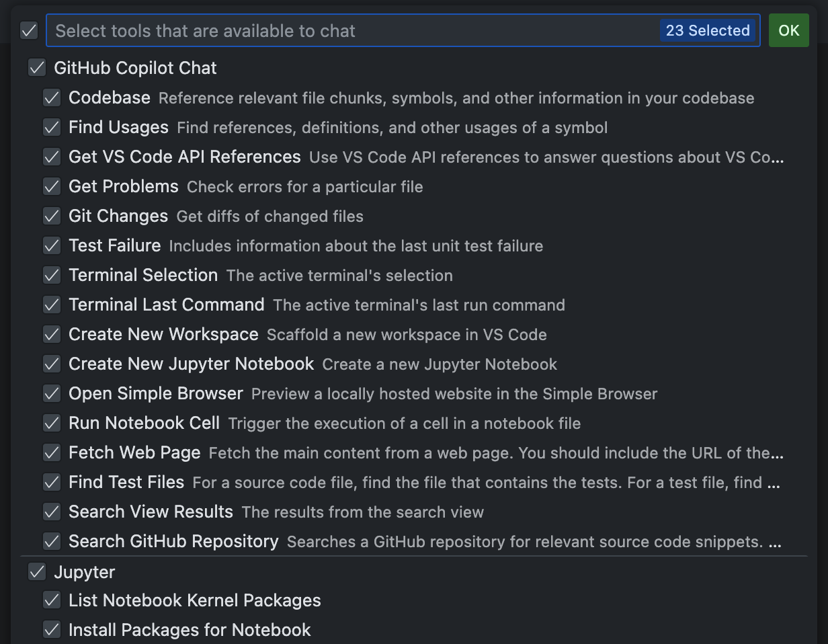Click 'Reference relevant file chunks' description text
The image size is (828, 644).
pos(456,98)
